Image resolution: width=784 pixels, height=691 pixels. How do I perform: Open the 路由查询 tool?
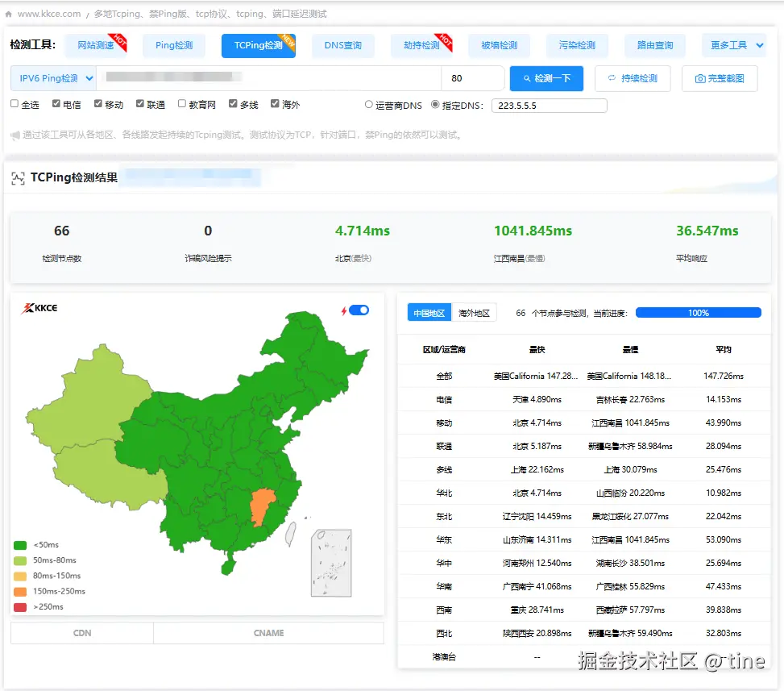pyautogui.click(x=655, y=45)
